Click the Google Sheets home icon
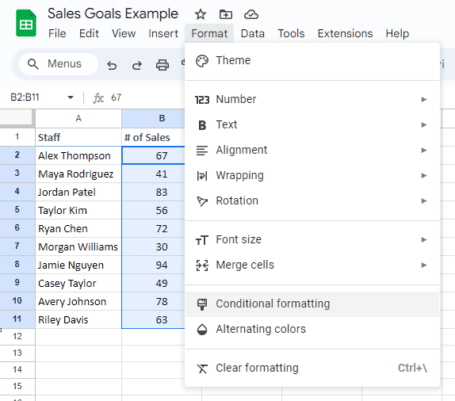Viewport: 455px width, 401px height. coord(26,23)
